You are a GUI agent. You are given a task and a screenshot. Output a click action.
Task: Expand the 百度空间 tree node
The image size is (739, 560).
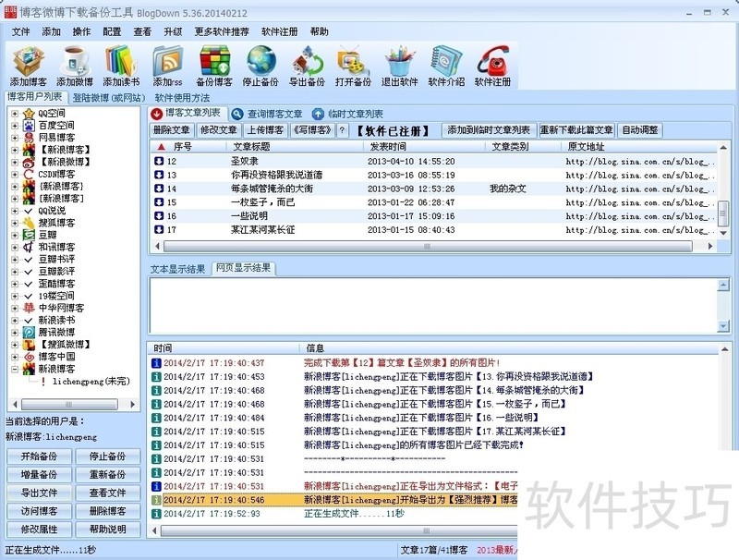pyautogui.click(x=15, y=126)
